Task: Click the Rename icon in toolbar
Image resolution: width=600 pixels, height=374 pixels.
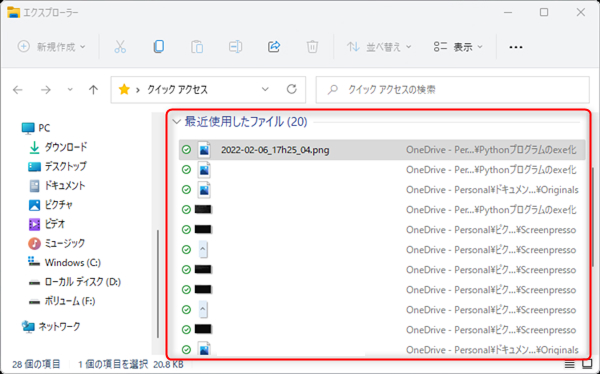Action: [235, 47]
